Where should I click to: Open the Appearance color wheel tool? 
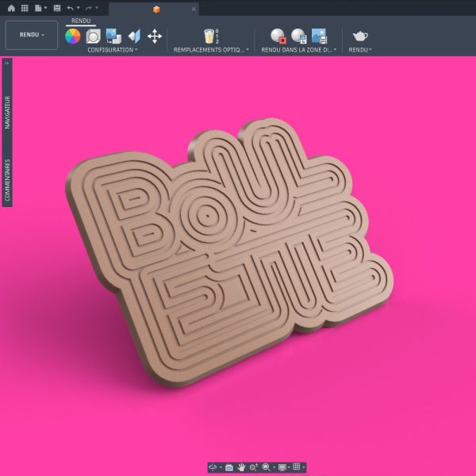(73, 36)
